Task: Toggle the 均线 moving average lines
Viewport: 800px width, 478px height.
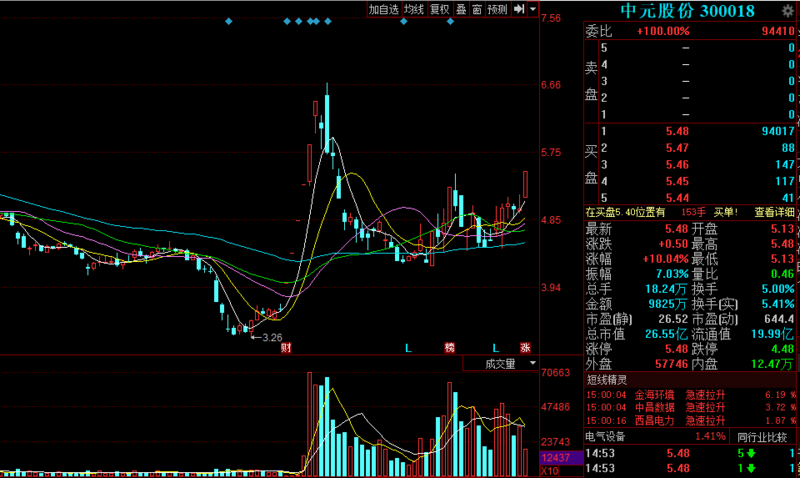Action: click(x=414, y=9)
